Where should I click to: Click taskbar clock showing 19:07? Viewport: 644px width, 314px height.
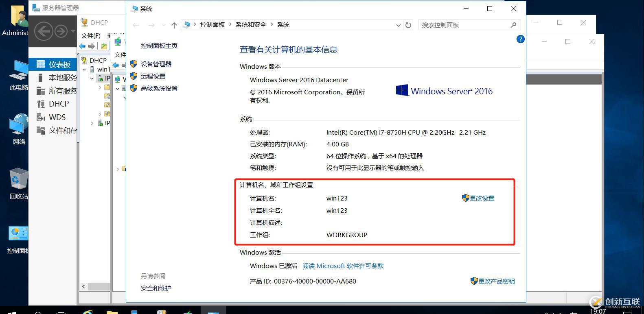598,311
